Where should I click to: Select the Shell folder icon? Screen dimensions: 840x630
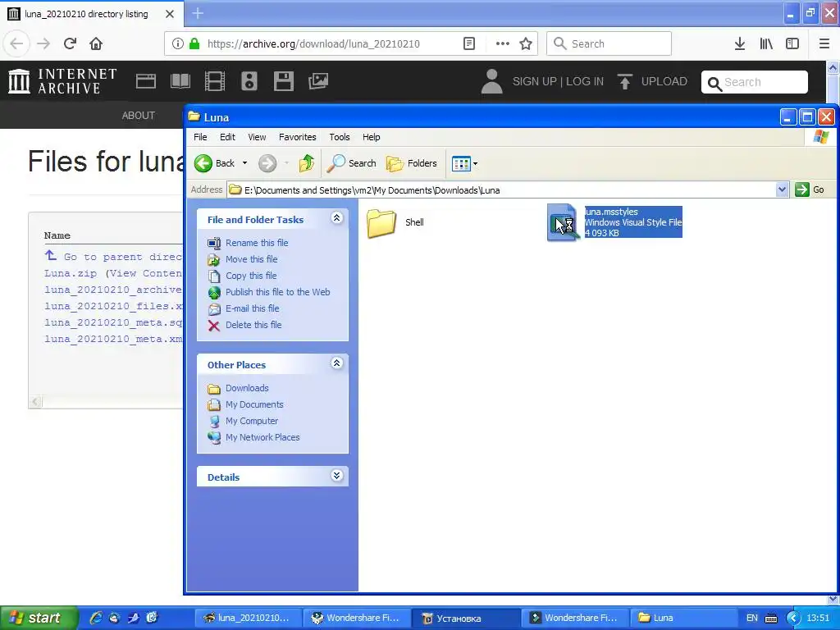[381, 222]
